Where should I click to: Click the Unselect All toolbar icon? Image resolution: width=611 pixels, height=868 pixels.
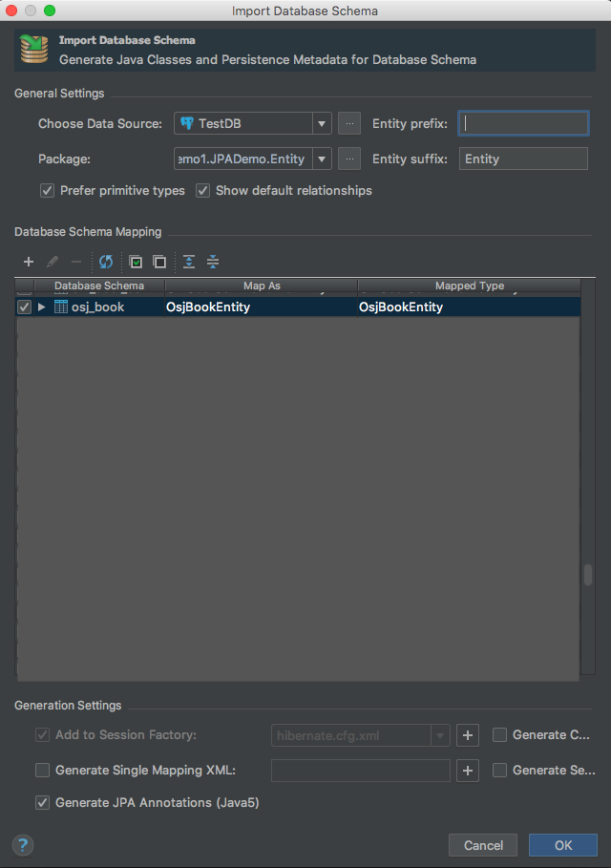(x=159, y=262)
